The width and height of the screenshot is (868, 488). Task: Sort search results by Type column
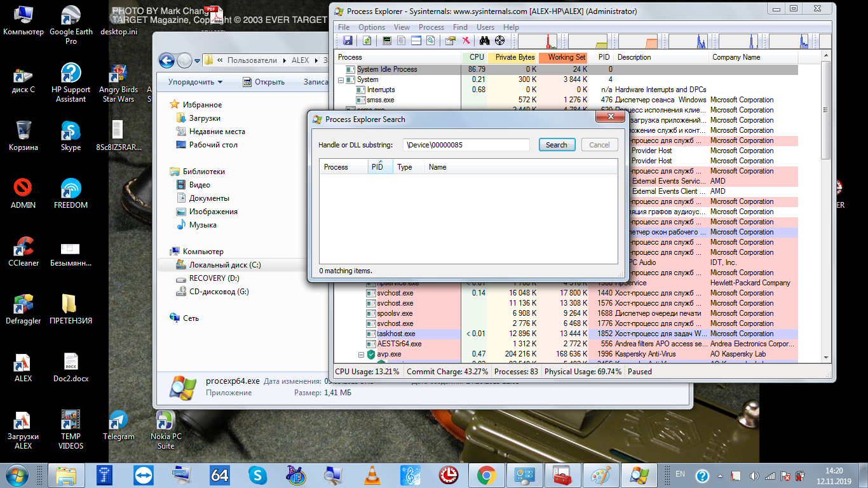408,167
